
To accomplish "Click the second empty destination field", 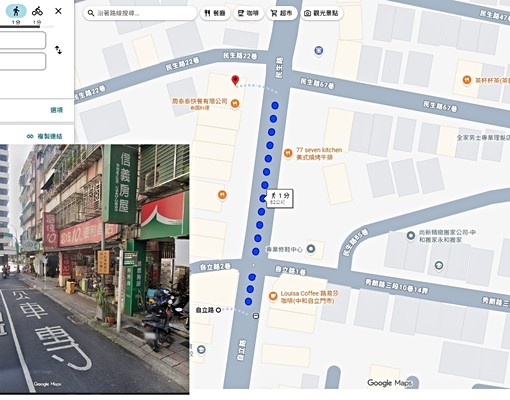I will tap(23, 61).
